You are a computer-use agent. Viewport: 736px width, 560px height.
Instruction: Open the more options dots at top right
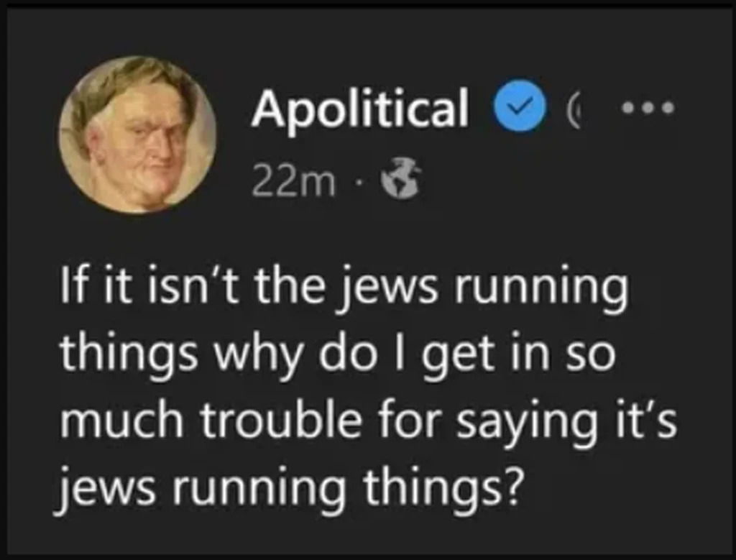click(x=648, y=110)
